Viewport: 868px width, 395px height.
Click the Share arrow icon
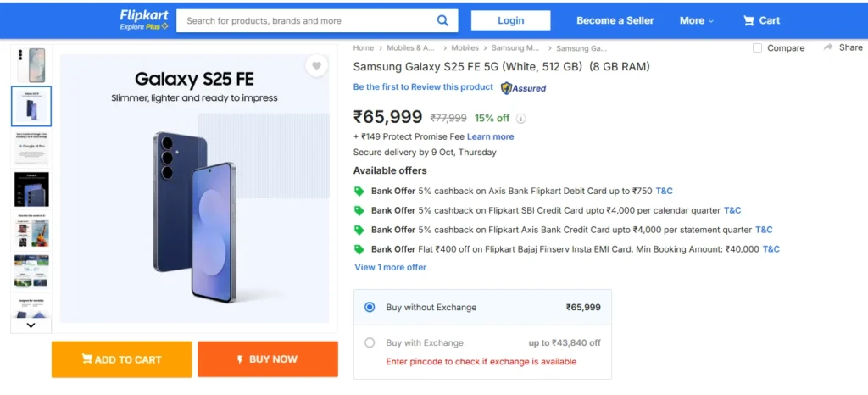tap(828, 47)
